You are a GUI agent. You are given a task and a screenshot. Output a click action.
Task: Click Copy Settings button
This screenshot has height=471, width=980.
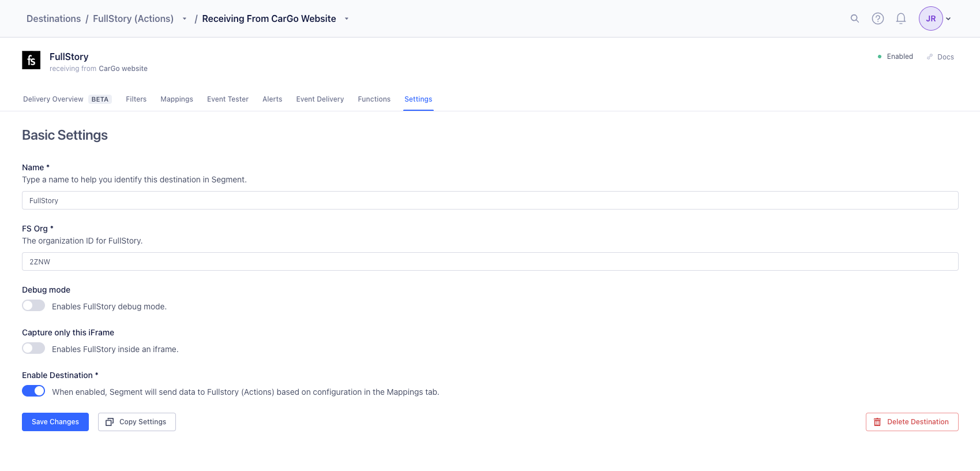coord(137,422)
